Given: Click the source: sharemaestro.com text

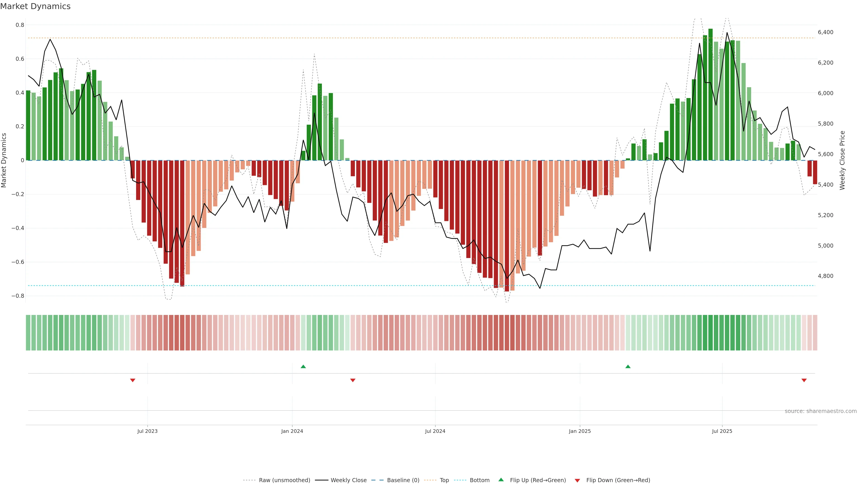Looking at the screenshot, I should click(821, 411).
